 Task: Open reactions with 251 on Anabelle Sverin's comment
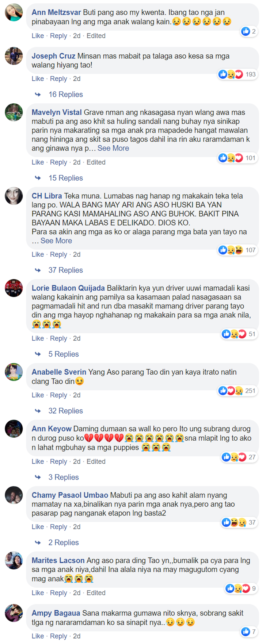(x=237, y=391)
